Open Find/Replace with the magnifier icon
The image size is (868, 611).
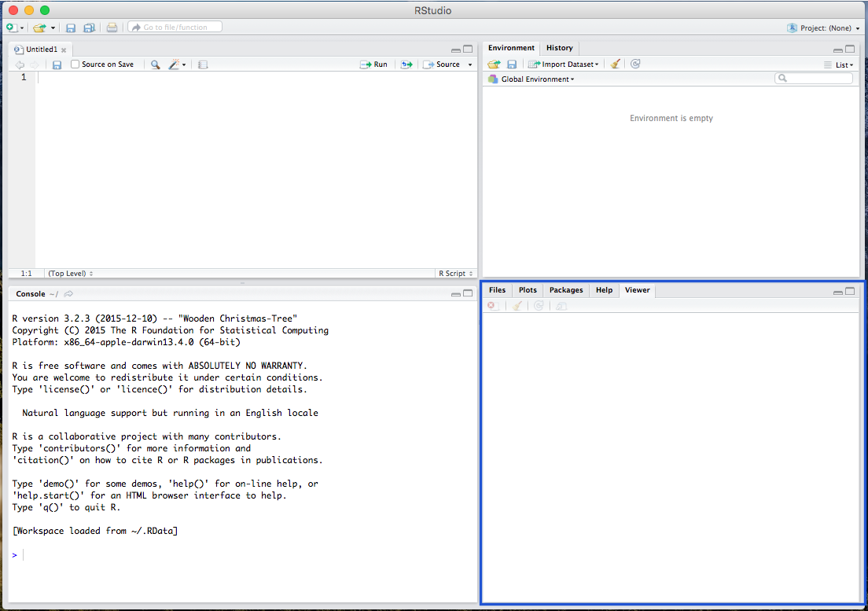(155, 64)
